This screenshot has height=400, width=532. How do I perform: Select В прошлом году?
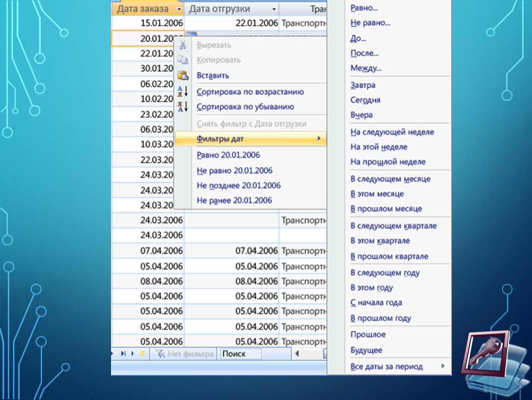381,318
